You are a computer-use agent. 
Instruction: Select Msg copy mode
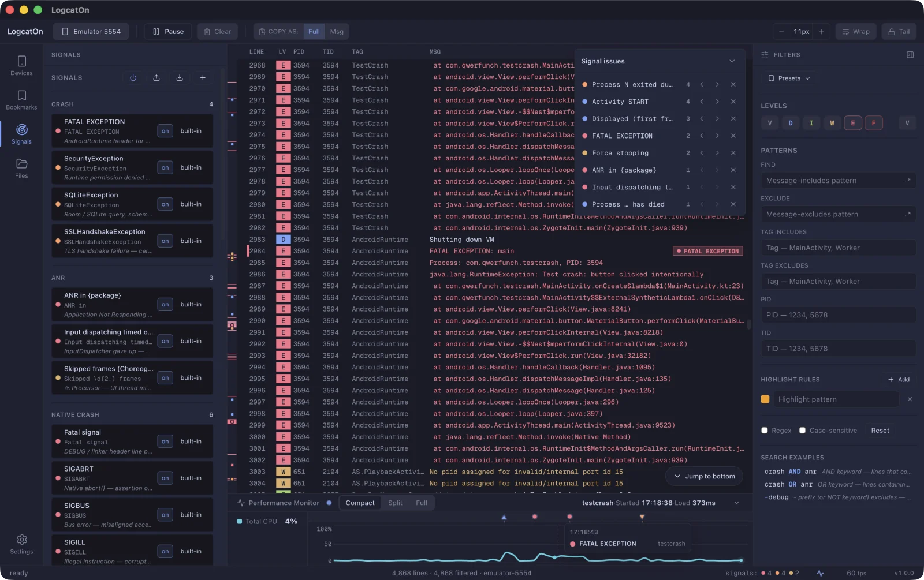[x=337, y=32]
